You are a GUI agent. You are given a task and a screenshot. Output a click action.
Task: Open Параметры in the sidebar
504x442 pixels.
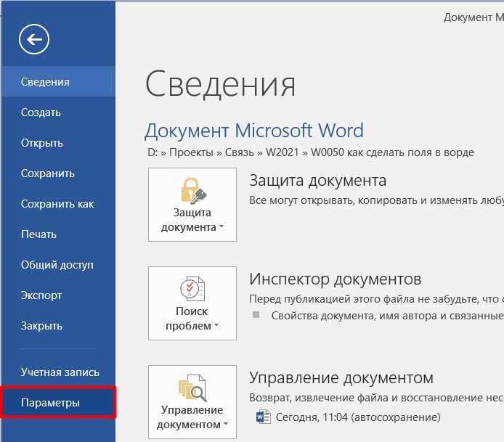58,403
